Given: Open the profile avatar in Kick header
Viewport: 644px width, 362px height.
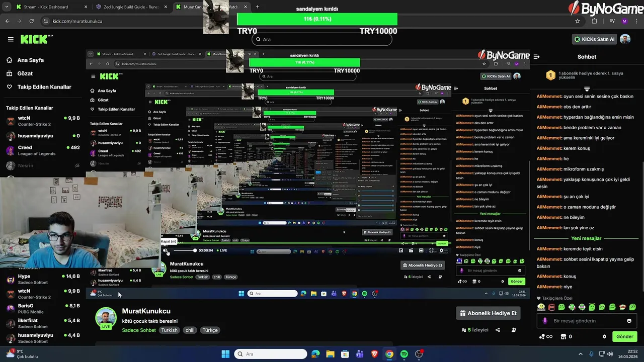Looking at the screenshot, I should tap(625, 39).
